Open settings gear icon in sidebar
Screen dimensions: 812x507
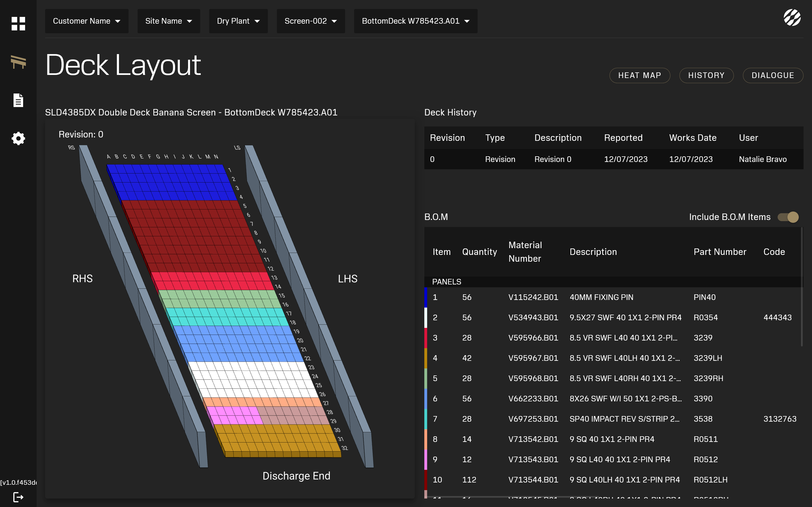point(18,139)
